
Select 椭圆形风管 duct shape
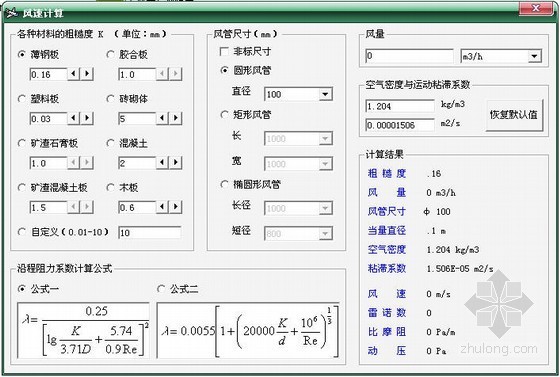pyautogui.click(x=224, y=185)
